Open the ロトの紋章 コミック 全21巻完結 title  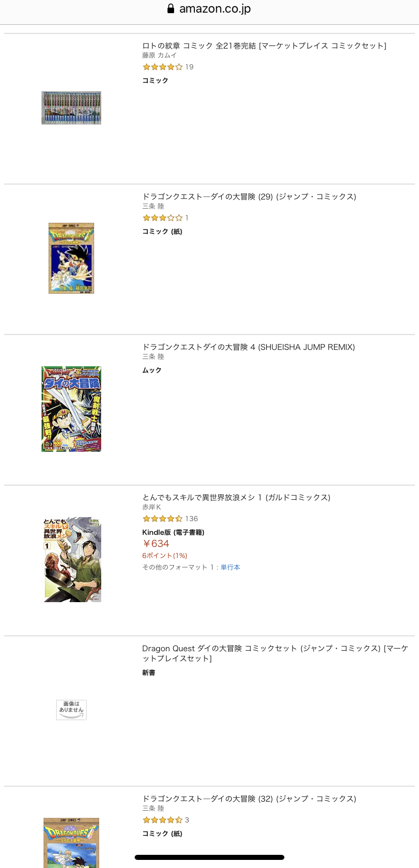click(x=264, y=46)
